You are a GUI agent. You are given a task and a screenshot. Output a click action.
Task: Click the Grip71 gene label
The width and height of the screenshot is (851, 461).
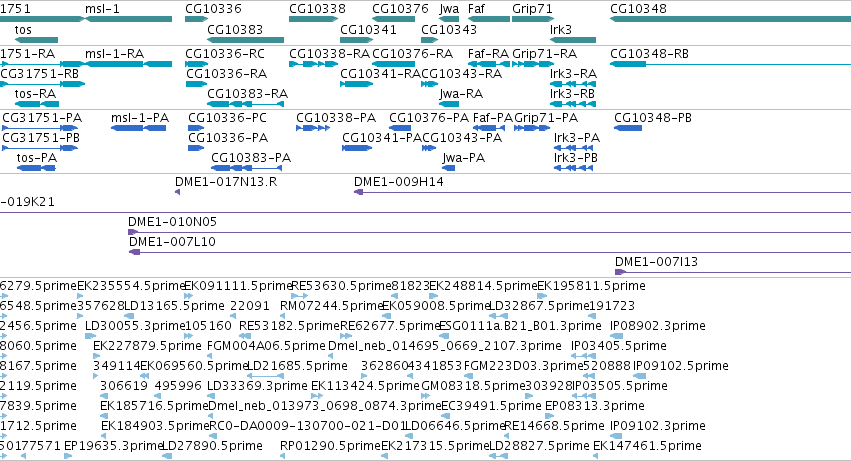click(532, 9)
